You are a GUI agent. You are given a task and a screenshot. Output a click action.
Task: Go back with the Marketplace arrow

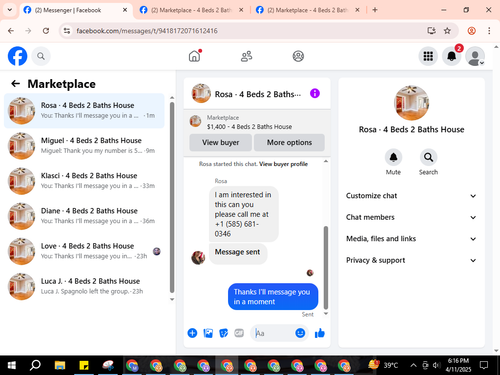click(x=15, y=84)
